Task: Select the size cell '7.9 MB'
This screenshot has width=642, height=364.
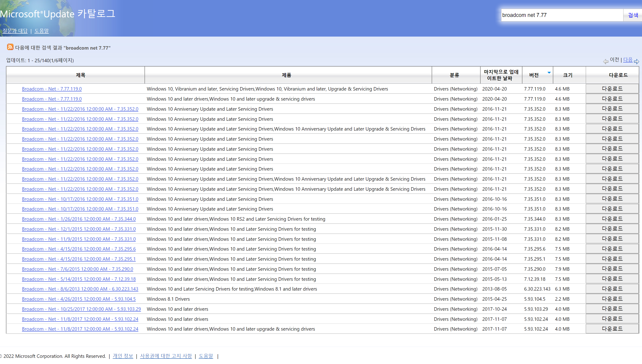Action: pyautogui.click(x=562, y=269)
